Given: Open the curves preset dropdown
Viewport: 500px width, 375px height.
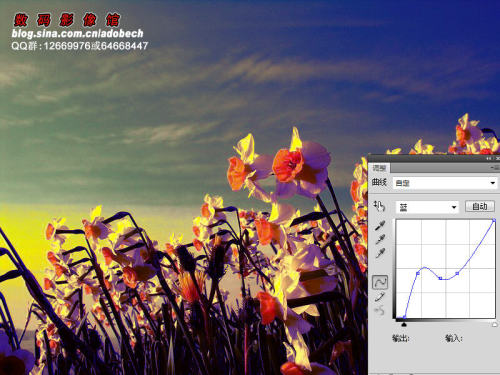Looking at the screenshot, I should point(445,183).
